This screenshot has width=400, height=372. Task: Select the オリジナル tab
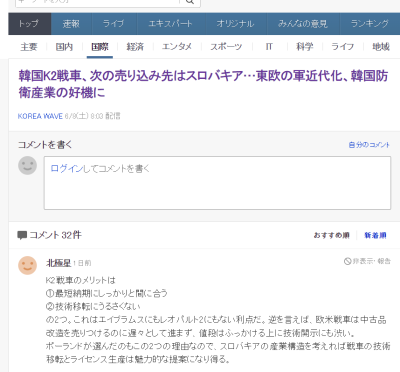236,24
